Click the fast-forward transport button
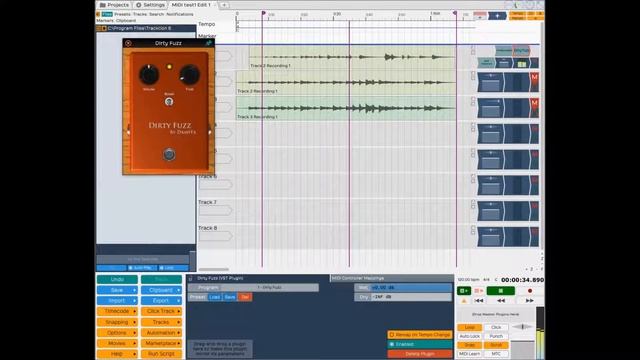The image size is (640, 360). click(529, 301)
